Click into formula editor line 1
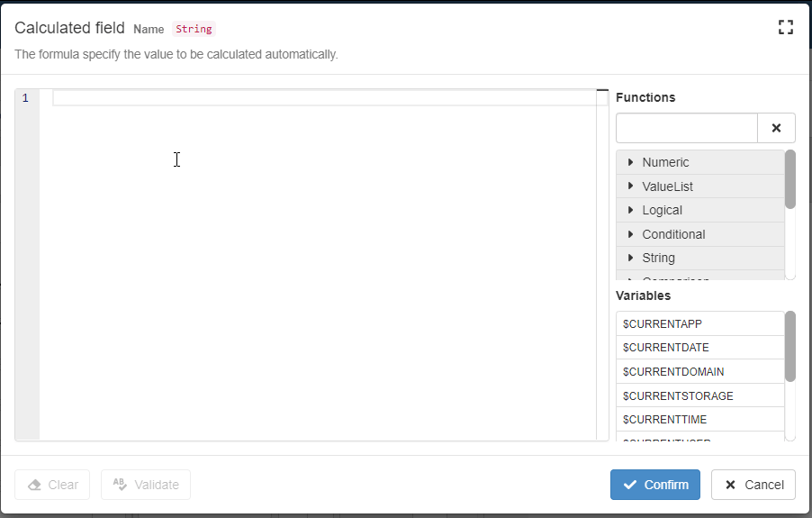812x518 pixels. coord(324,98)
